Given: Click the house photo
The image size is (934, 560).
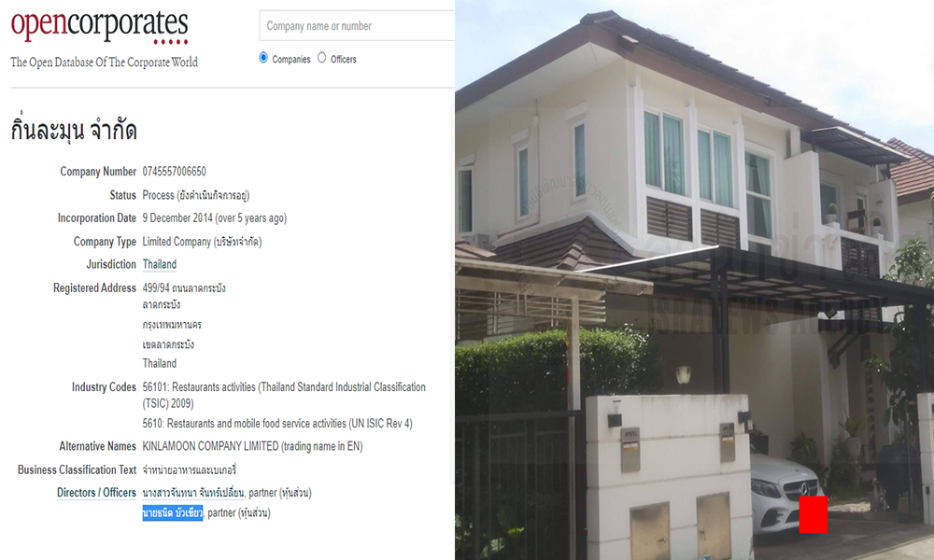Looking at the screenshot, I should pos(695,280).
